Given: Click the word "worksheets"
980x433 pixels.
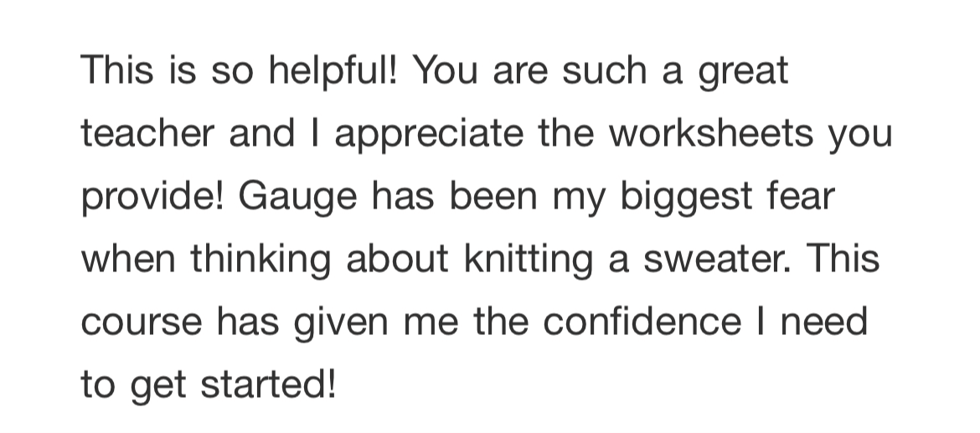Looking at the screenshot, I should click(x=711, y=133).
